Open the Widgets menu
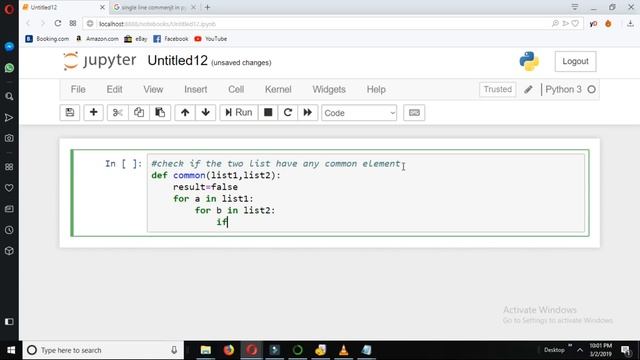The height and width of the screenshot is (360, 640). [329, 89]
